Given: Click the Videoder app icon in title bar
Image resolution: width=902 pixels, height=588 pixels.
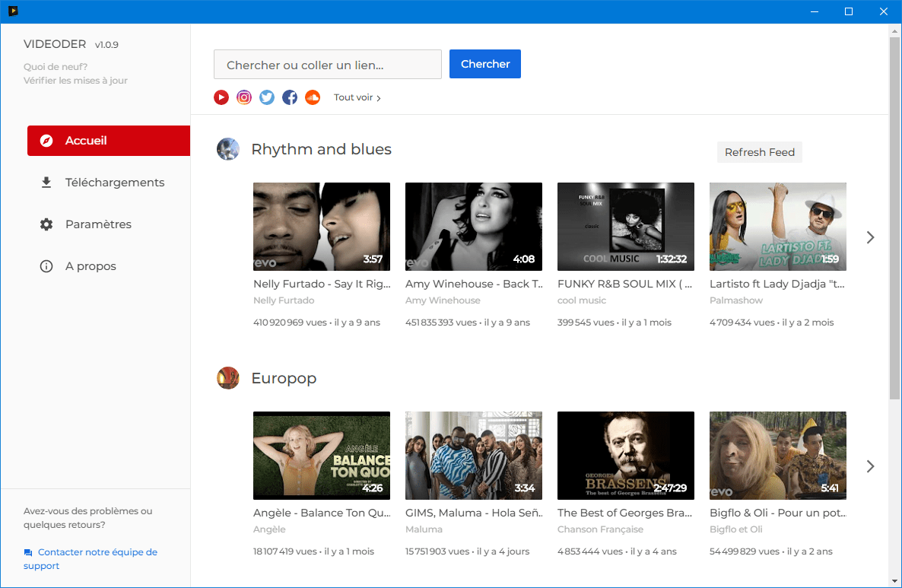Looking at the screenshot, I should pos(13,11).
